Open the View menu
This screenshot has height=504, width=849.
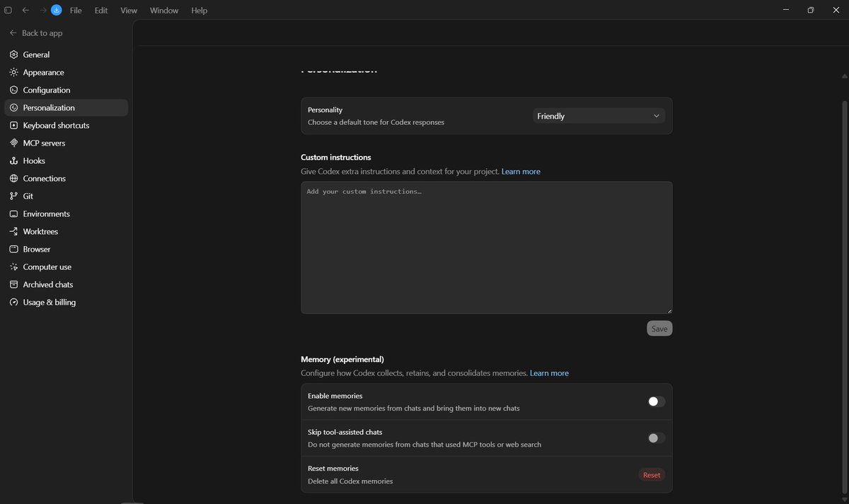click(129, 11)
